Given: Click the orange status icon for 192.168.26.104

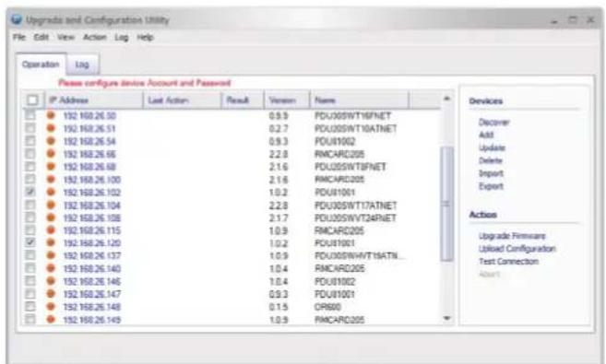Looking at the screenshot, I should tap(51, 205).
